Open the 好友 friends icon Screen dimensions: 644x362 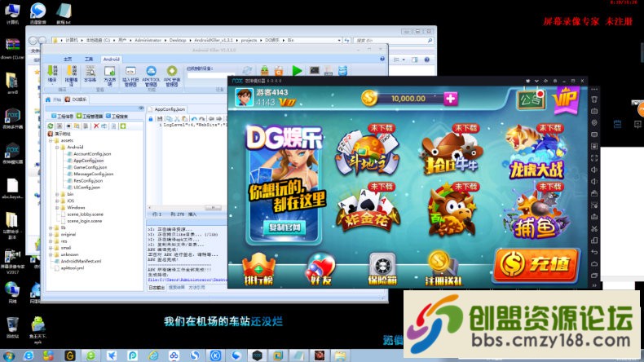coord(320,270)
